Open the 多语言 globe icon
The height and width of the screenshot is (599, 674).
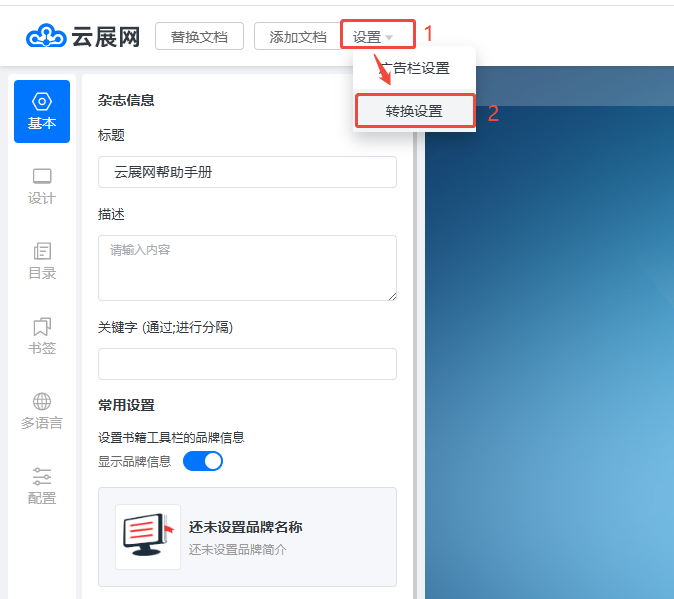pos(42,402)
